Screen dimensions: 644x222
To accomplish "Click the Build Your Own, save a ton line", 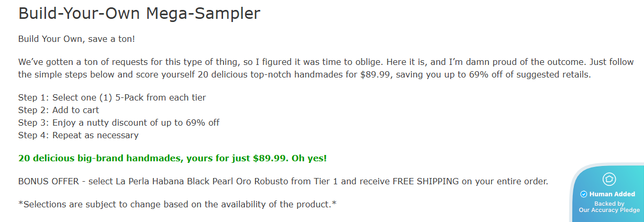I will pos(77,39).
